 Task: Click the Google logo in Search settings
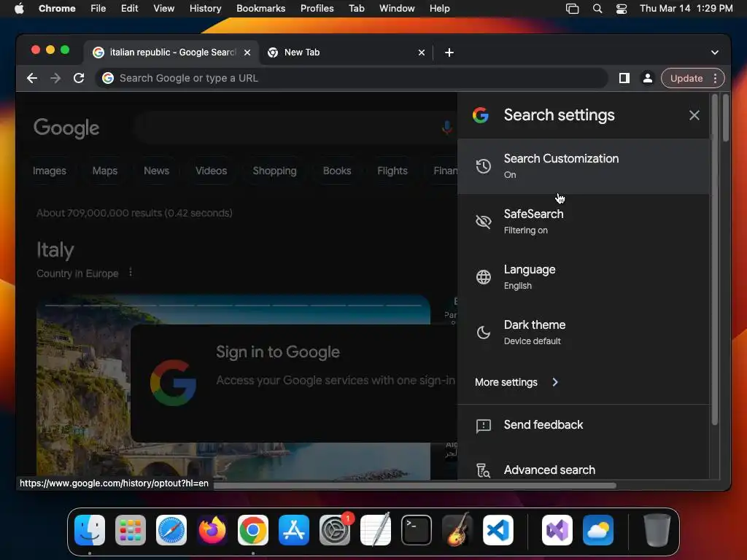(x=480, y=115)
